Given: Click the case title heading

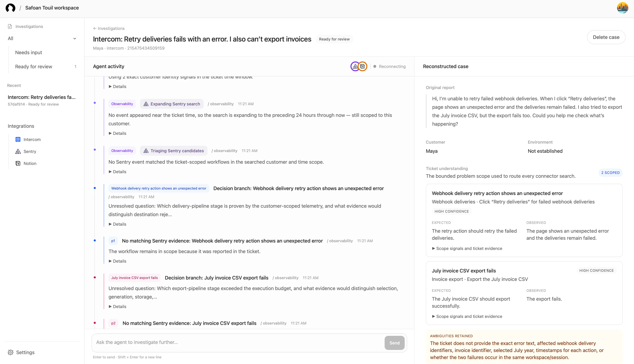Looking at the screenshot, I should 202,39.
